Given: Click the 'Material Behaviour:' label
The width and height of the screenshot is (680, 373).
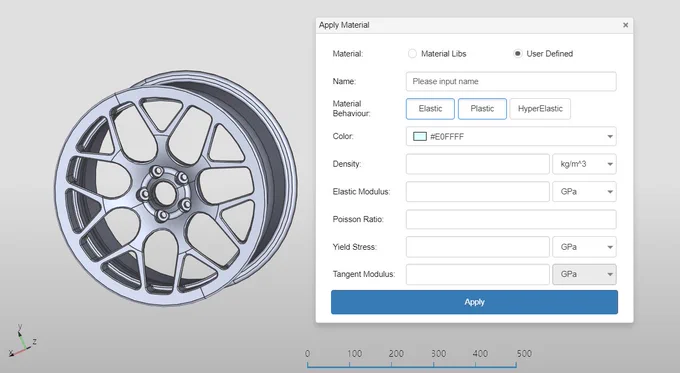Looking at the screenshot, I should coord(351,108).
